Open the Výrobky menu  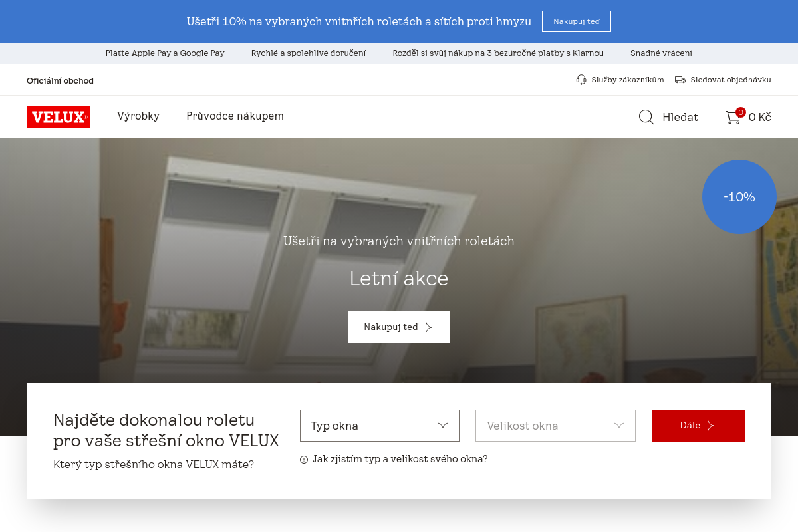click(138, 116)
